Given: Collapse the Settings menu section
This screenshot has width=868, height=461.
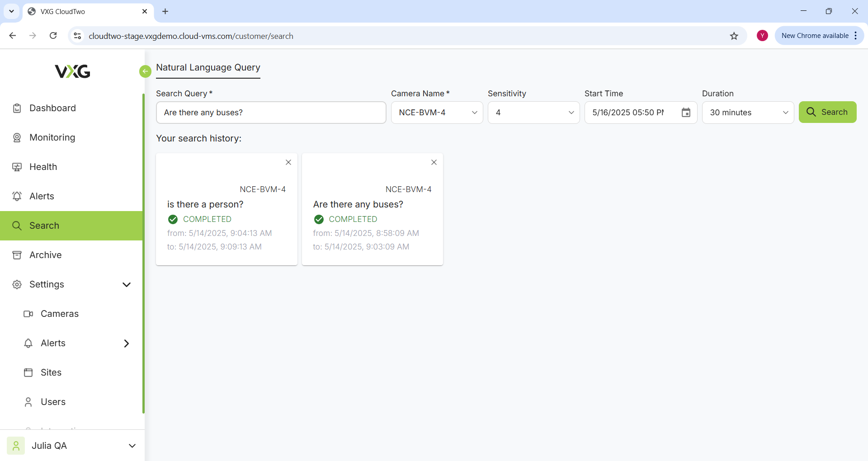Looking at the screenshot, I should [x=126, y=284].
